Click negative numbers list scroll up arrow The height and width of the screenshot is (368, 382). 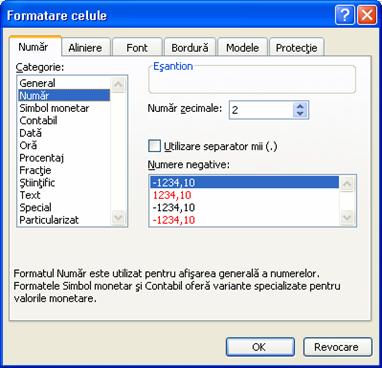[x=347, y=183]
